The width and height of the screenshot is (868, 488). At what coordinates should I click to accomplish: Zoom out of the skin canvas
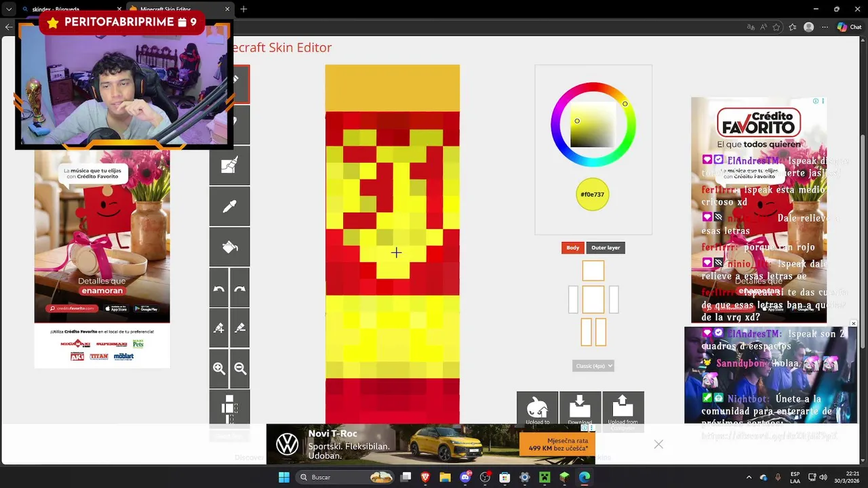(239, 369)
